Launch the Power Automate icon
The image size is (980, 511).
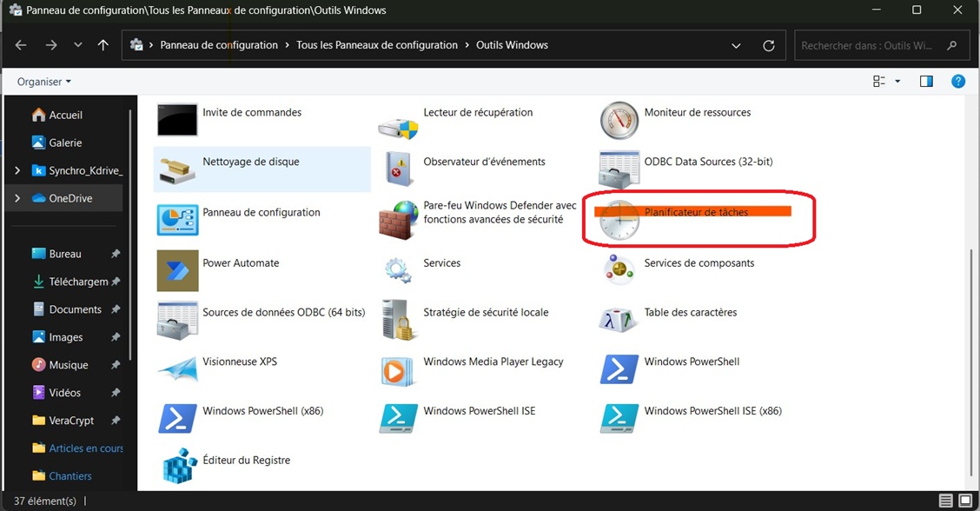coord(177,271)
